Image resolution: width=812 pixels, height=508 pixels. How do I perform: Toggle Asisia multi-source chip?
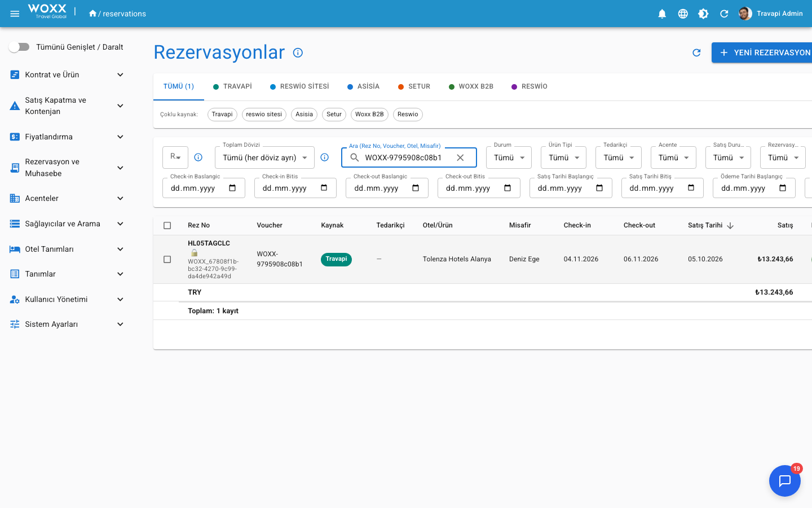coord(304,114)
